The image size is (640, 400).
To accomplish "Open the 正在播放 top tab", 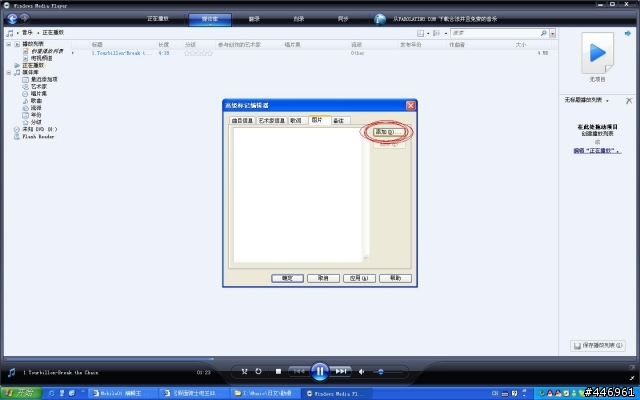I will pyautogui.click(x=158, y=19).
